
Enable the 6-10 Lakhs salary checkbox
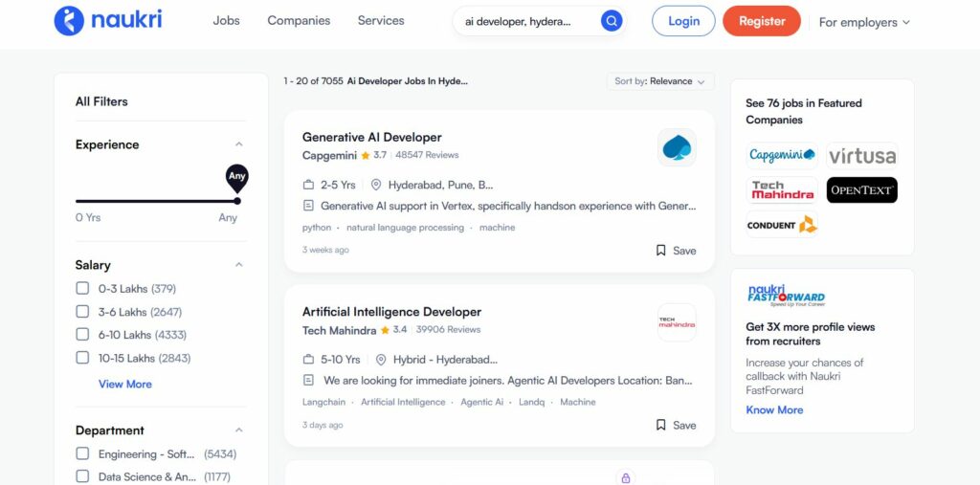point(82,335)
